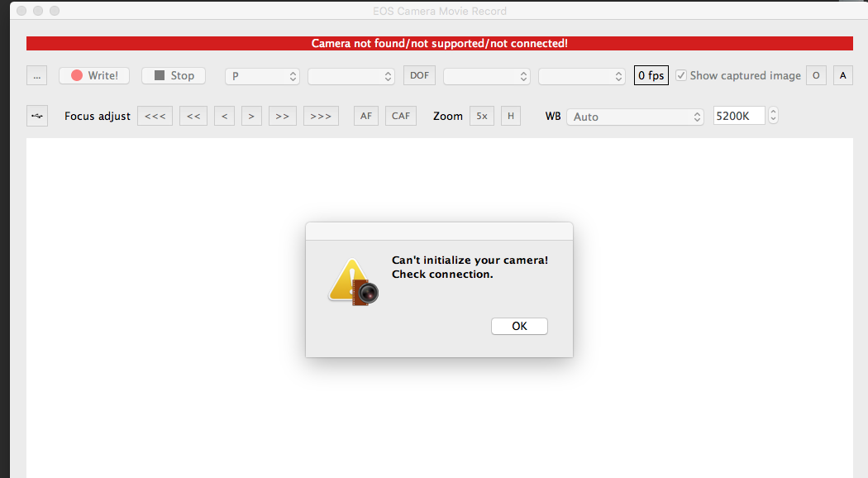Image resolution: width=868 pixels, height=478 pixels.
Task: Focus one step forward with > button
Action: click(x=251, y=117)
